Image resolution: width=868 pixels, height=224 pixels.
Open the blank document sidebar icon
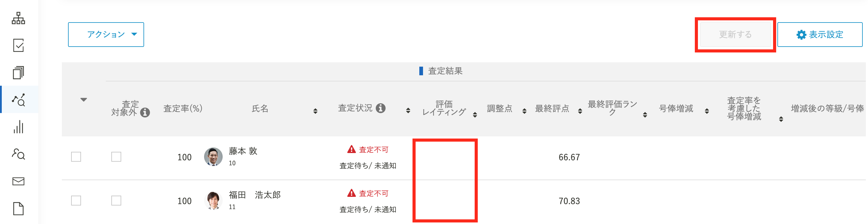click(19, 209)
